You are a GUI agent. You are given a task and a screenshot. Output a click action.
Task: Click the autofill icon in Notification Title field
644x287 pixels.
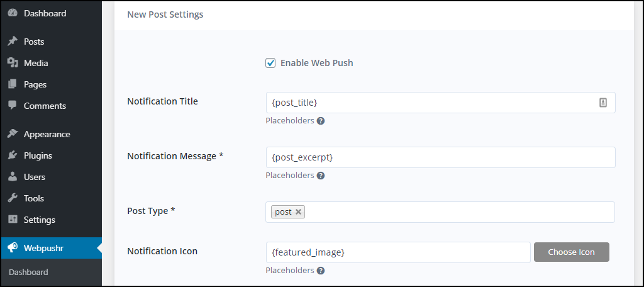[x=602, y=103]
